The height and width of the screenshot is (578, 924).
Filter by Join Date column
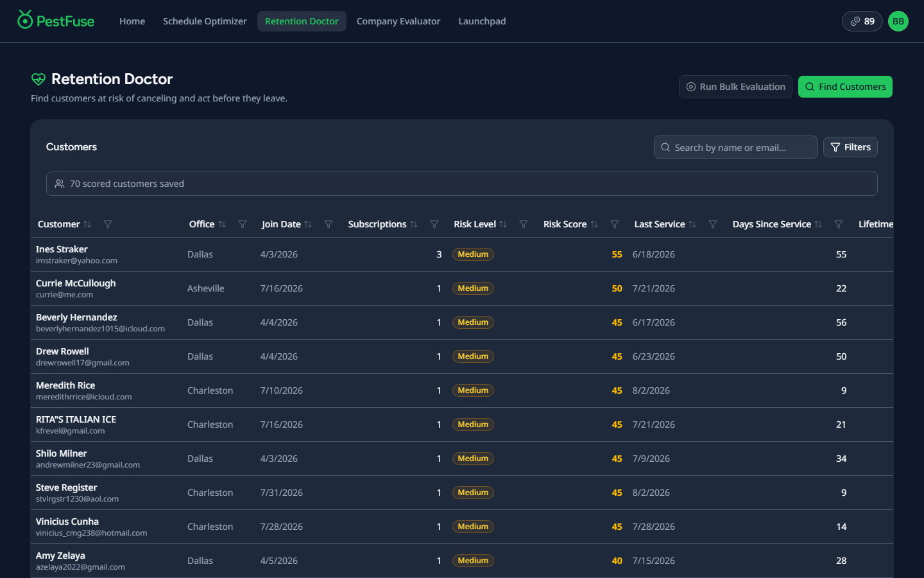point(329,224)
